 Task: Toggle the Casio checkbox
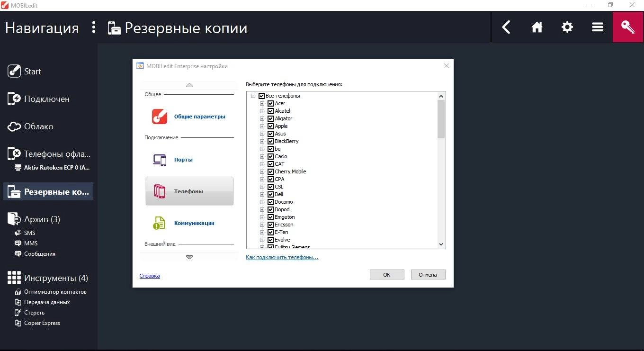tap(271, 156)
